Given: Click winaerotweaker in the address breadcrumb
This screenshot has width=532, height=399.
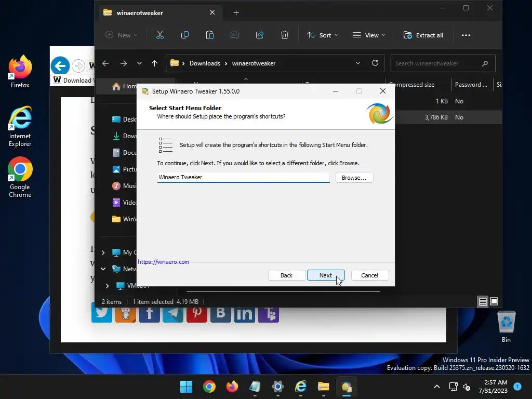Looking at the screenshot, I should [x=254, y=63].
